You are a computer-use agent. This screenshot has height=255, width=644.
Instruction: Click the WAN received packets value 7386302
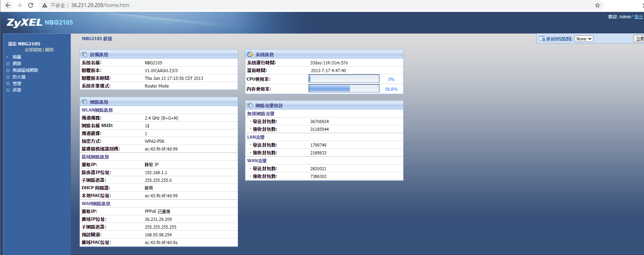click(x=318, y=177)
